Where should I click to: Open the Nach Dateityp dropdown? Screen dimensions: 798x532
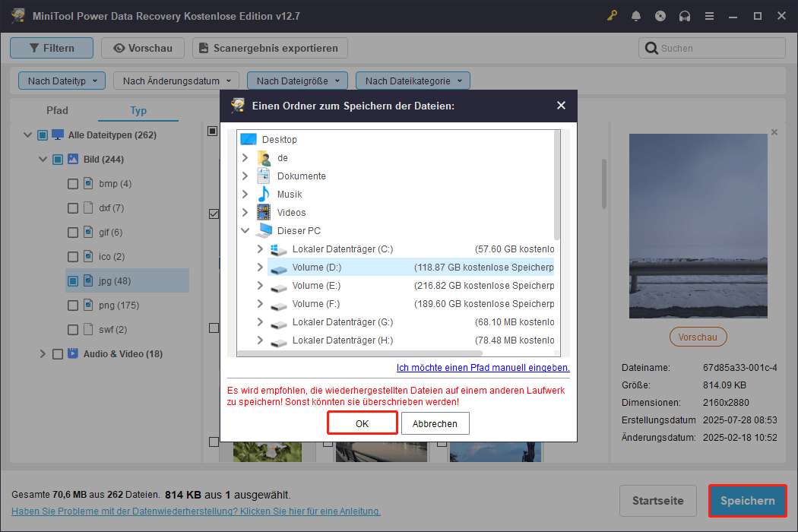point(61,80)
